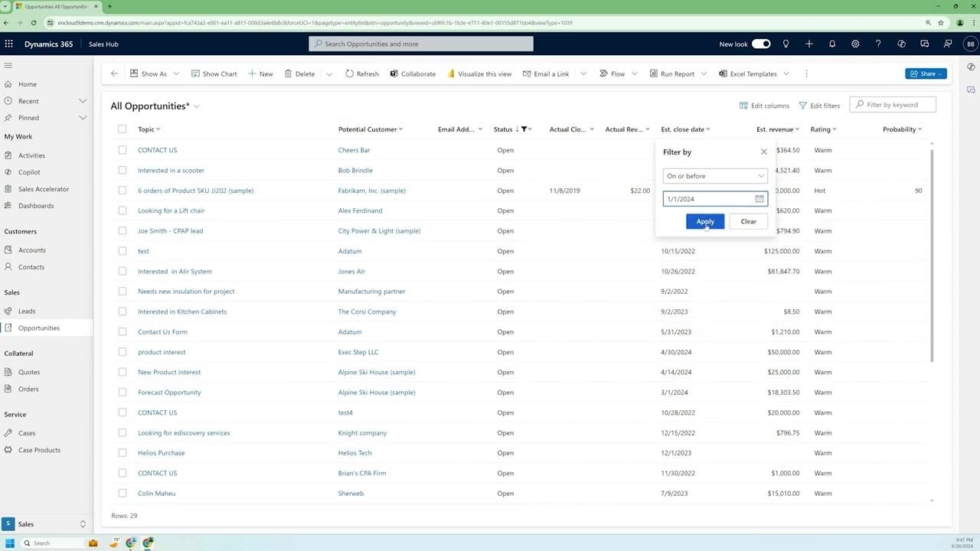Go back using the command bar arrow

click(114, 73)
